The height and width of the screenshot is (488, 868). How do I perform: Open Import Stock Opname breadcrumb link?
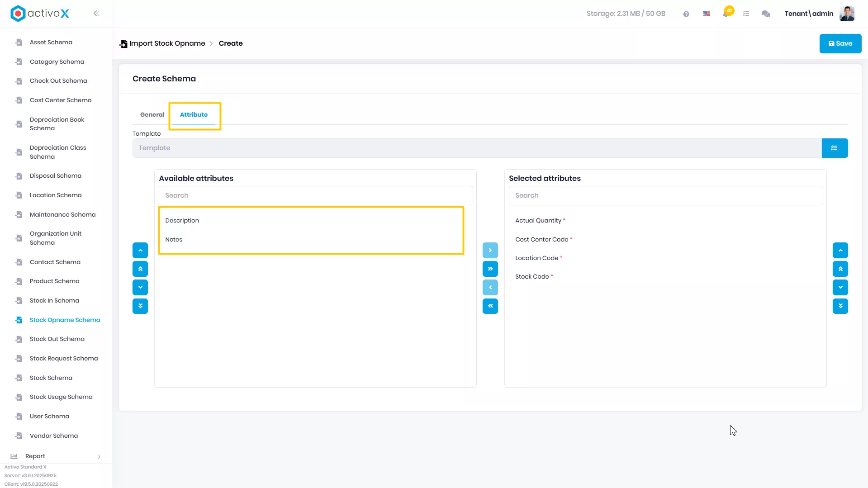[x=167, y=43]
